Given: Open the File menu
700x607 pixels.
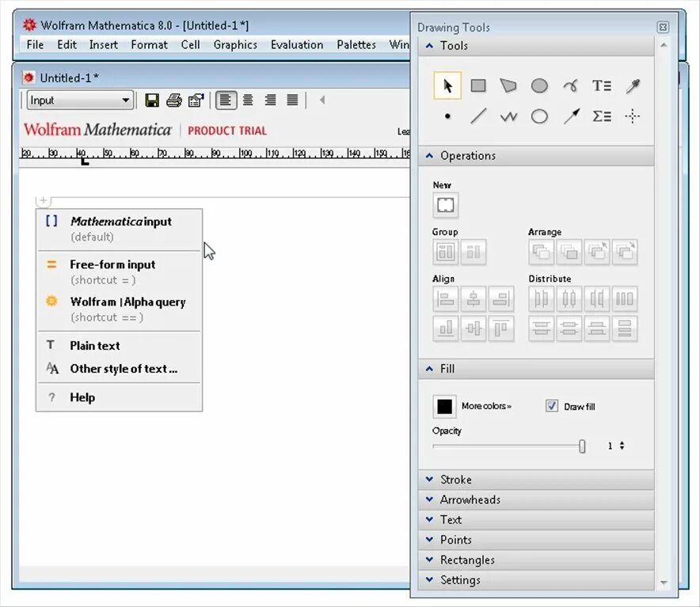Looking at the screenshot, I should [x=36, y=45].
